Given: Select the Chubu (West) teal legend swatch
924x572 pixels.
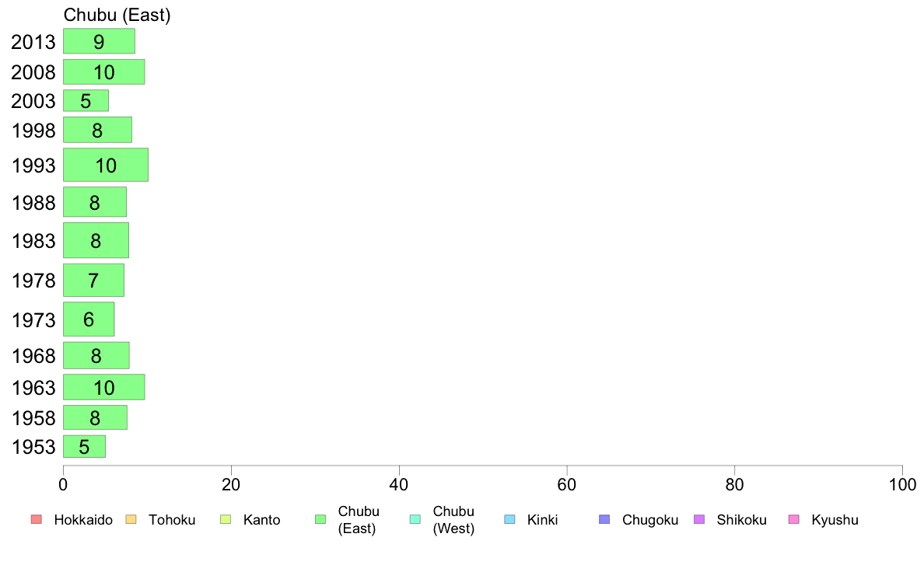Looking at the screenshot, I should [x=415, y=520].
